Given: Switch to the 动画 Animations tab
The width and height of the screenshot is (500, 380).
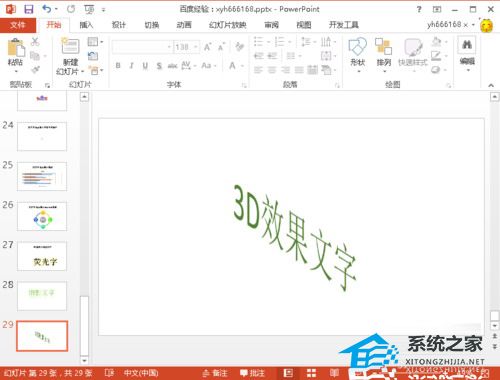Looking at the screenshot, I should pos(184,25).
